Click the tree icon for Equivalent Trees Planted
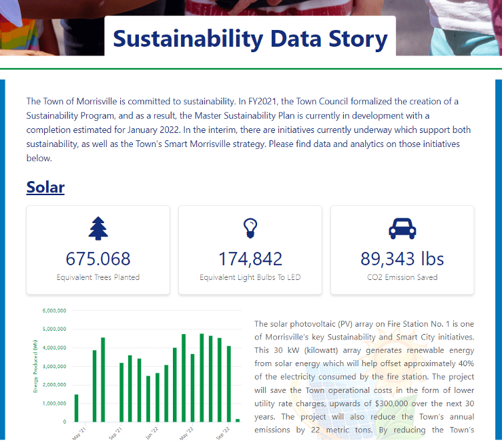This screenshot has height=441, width=504. coord(98,229)
